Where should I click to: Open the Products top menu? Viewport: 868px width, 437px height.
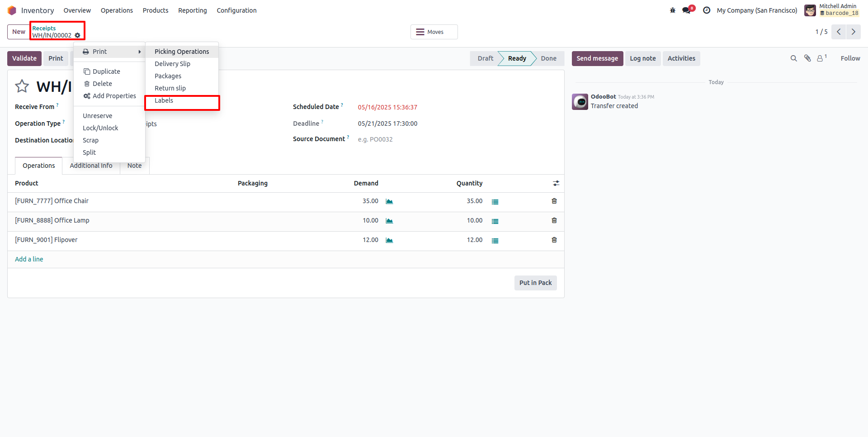pos(156,10)
